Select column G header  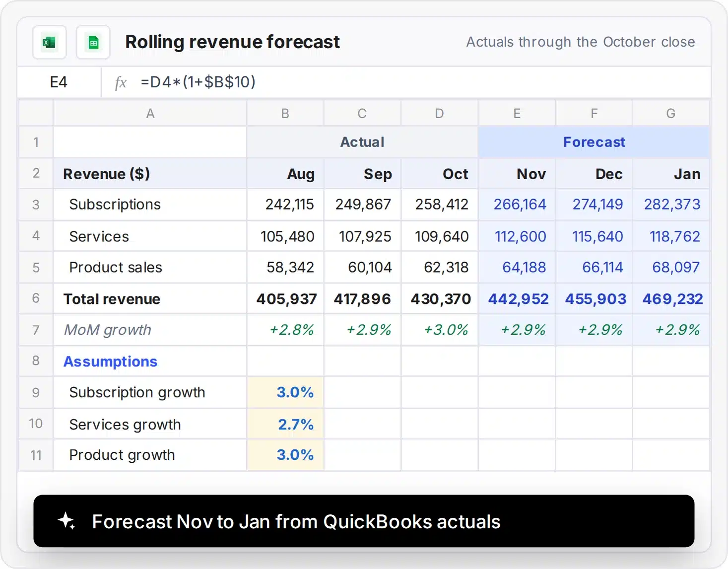click(670, 113)
